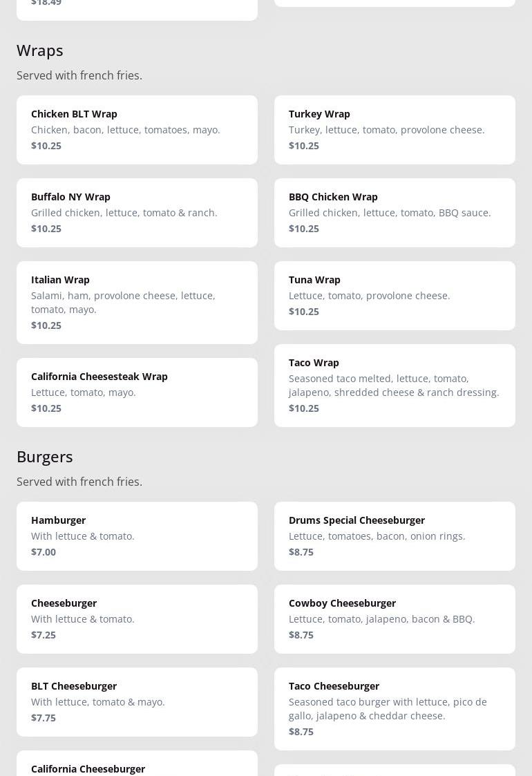
Task: Choose the Buffalo NY Wrap
Action: (x=137, y=213)
